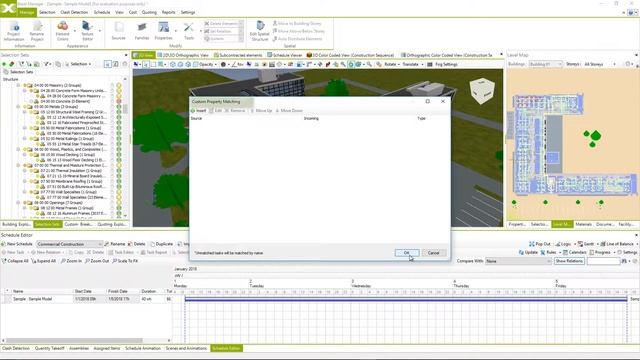Open the Subcontracted elements view tab
Viewport: 640px width, 360px height.
(238, 55)
